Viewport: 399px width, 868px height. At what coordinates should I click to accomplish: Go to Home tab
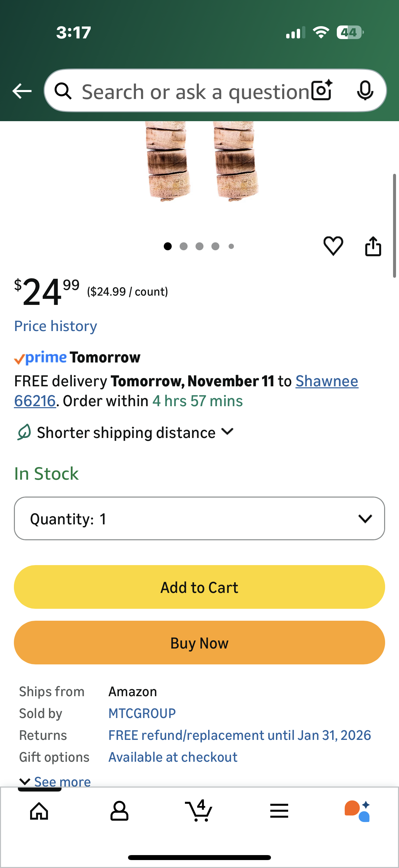pos(39,810)
